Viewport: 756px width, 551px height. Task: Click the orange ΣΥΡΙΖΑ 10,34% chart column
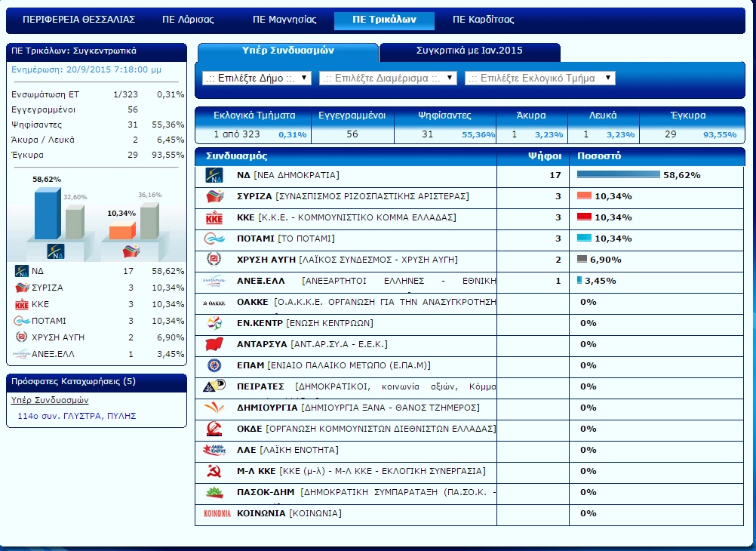point(122,231)
